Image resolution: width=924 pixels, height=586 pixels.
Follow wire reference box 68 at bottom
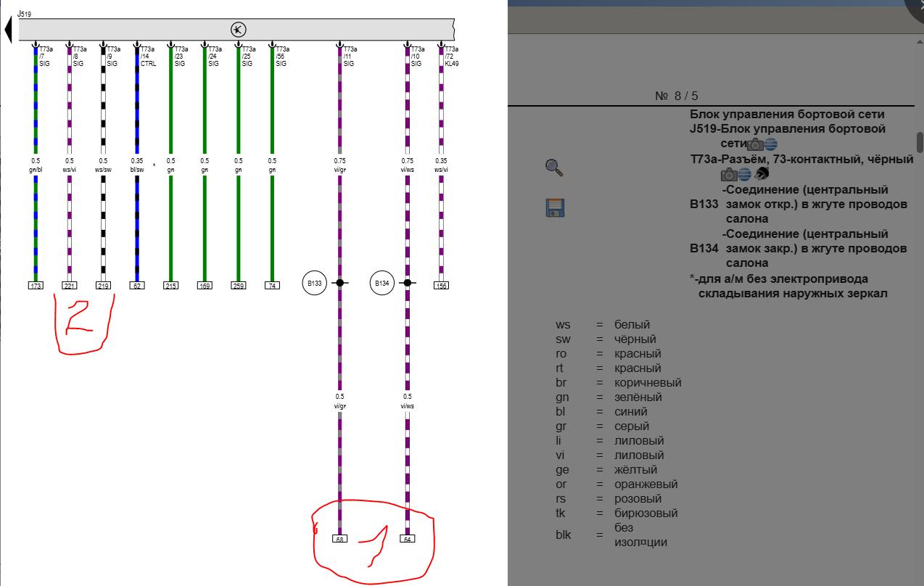tap(339, 539)
